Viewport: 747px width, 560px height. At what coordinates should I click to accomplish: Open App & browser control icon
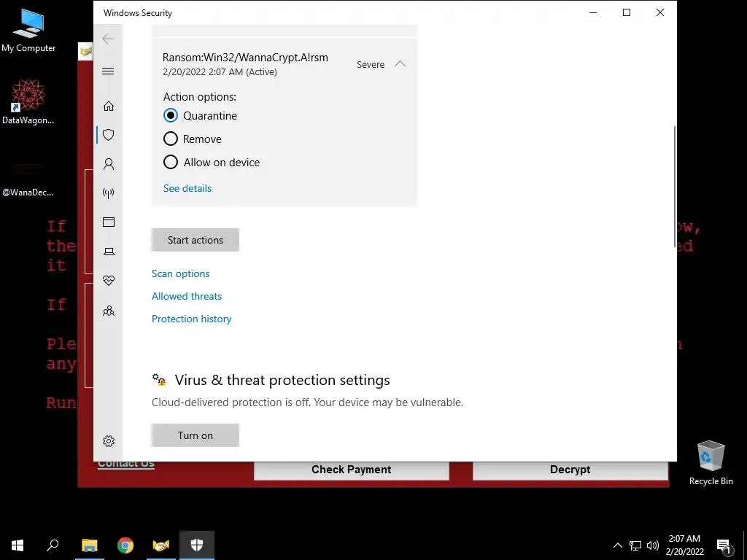pos(109,222)
